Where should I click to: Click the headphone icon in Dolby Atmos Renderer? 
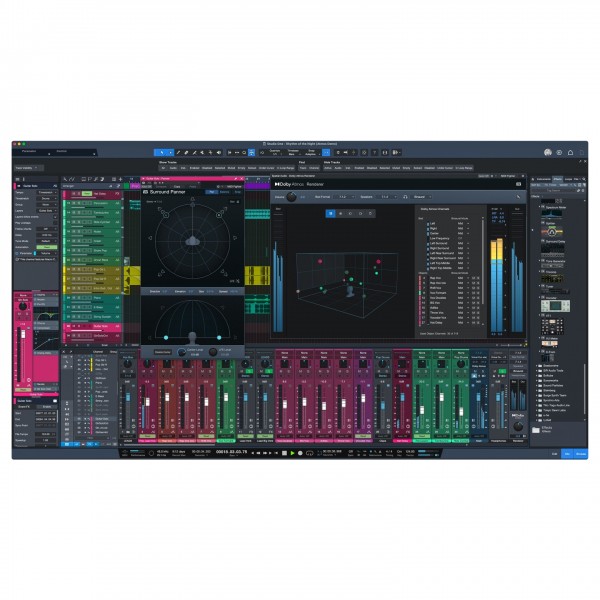tap(405, 197)
